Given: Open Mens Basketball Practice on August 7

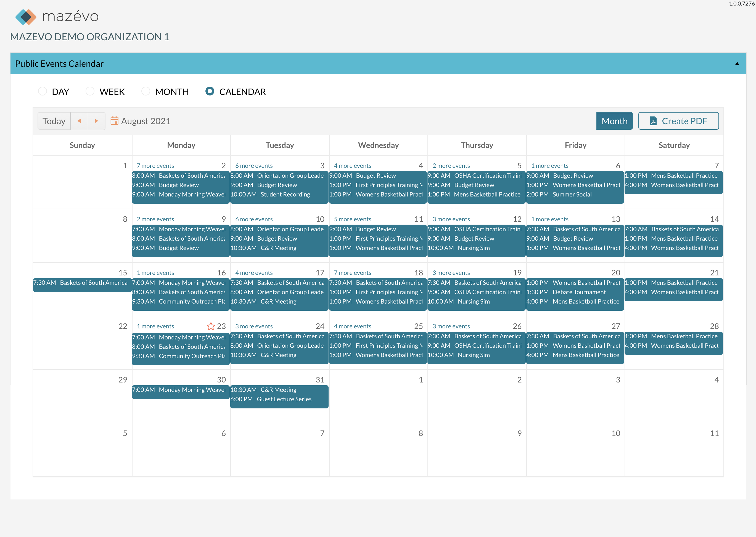Looking at the screenshot, I should click(673, 176).
